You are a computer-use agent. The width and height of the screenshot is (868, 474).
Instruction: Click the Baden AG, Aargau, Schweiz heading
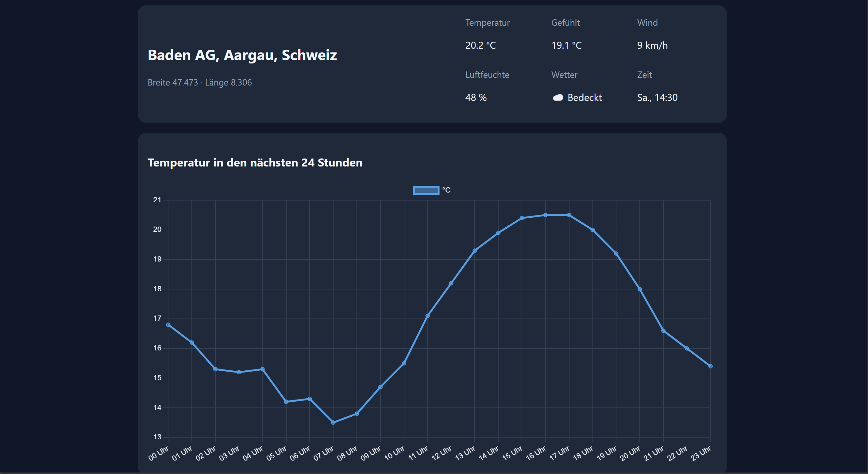click(242, 55)
